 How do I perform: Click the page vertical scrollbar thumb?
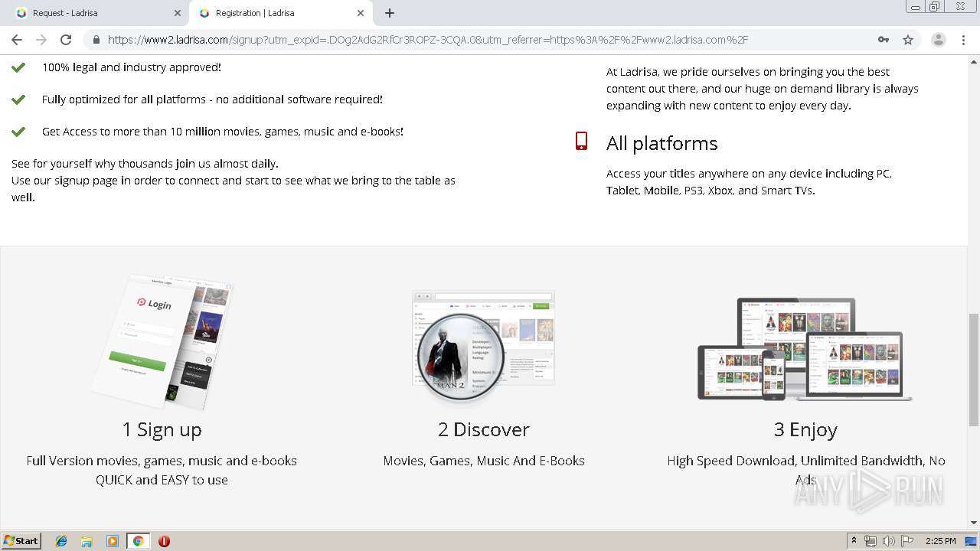[974, 370]
